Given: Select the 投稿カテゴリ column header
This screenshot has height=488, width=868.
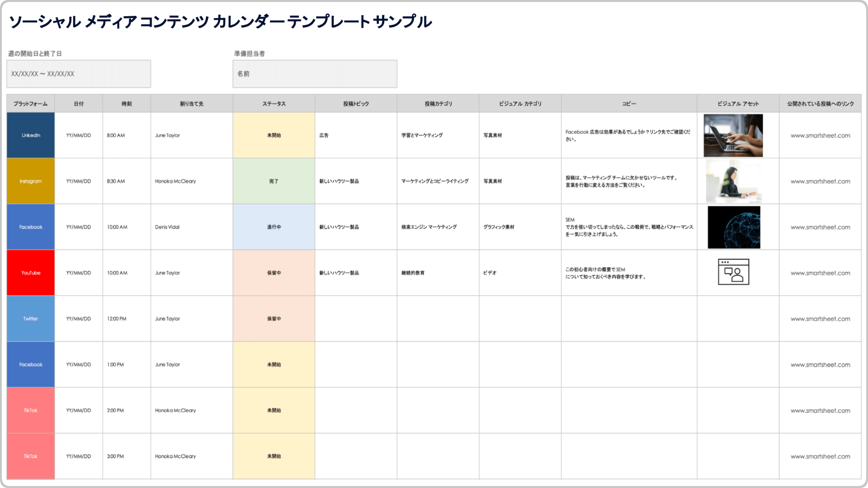Looking at the screenshot, I should point(438,103).
